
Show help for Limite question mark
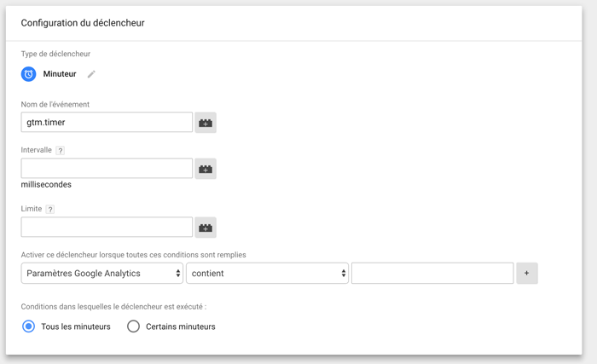coord(50,209)
